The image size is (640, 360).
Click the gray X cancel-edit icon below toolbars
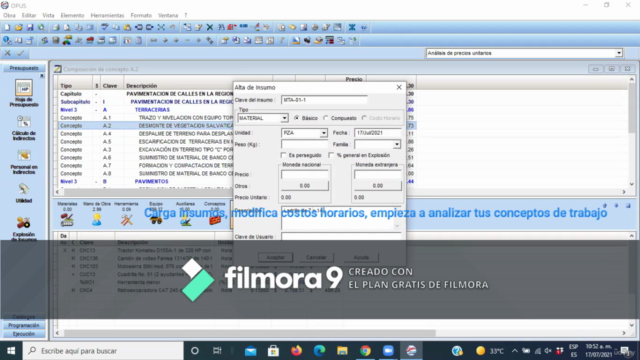7,53
